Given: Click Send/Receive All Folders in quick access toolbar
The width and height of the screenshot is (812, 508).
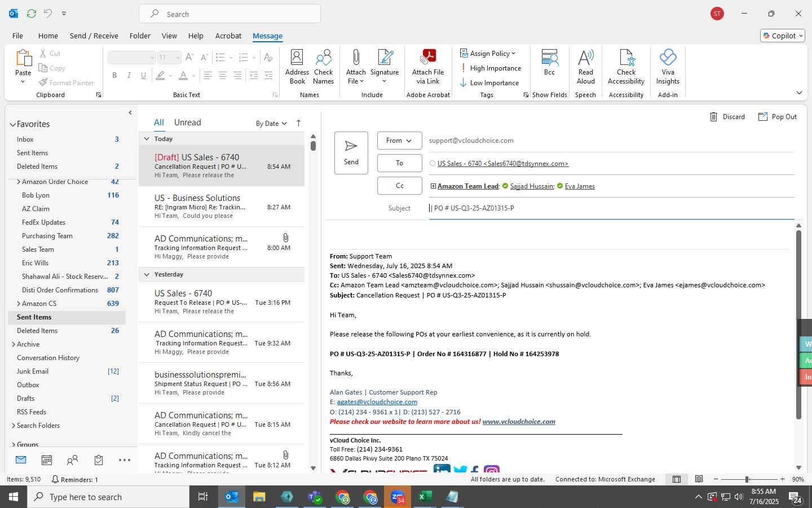Looking at the screenshot, I should click(32, 13).
